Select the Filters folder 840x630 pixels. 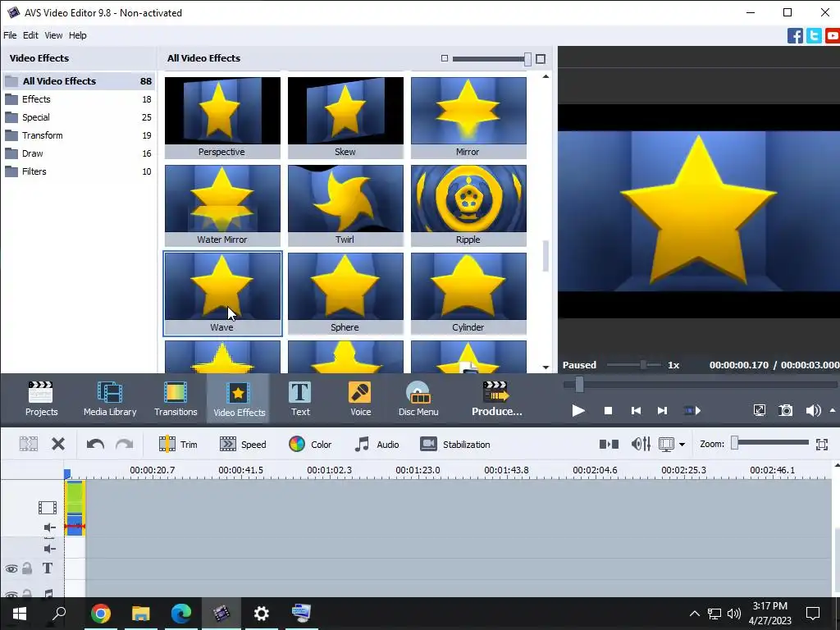coord(79,171)
